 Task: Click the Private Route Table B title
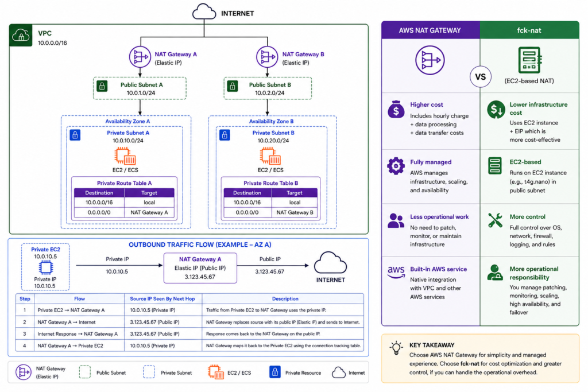point(271,183)
